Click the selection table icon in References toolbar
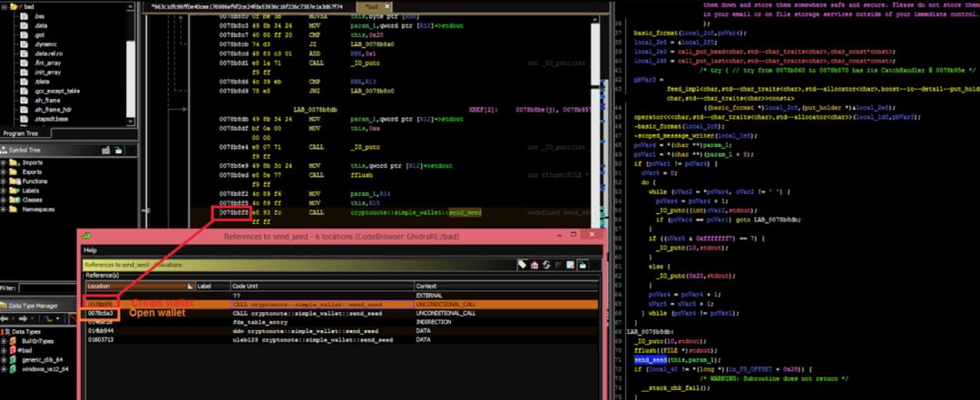 tap(569, 265)
